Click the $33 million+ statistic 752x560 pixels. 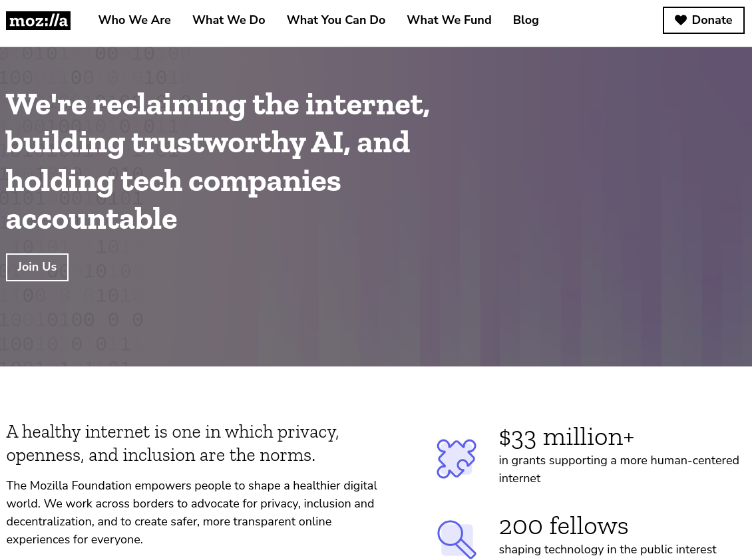tap(566, 437)
